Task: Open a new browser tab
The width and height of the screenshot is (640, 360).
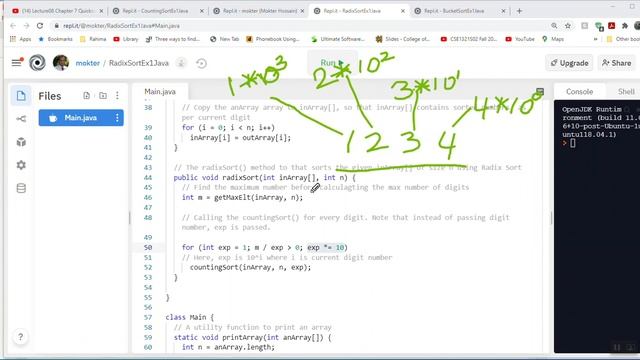Action: click(519, 11)
